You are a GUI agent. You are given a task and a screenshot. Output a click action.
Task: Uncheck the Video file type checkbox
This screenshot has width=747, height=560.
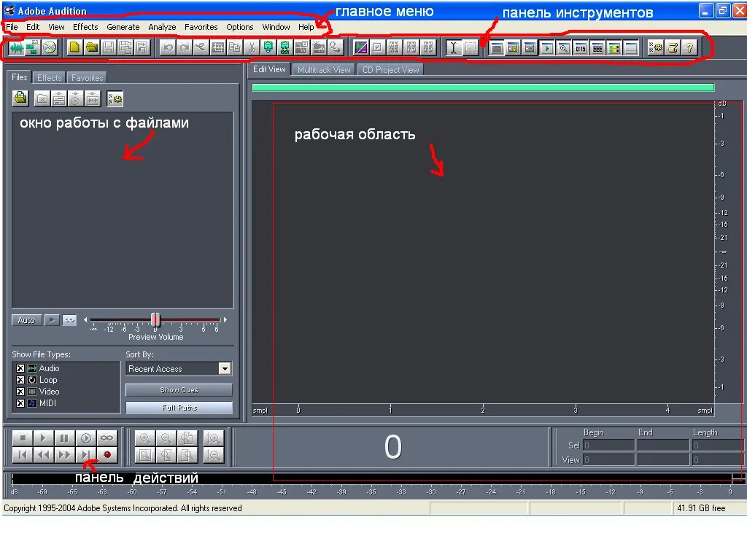[20, 392]
